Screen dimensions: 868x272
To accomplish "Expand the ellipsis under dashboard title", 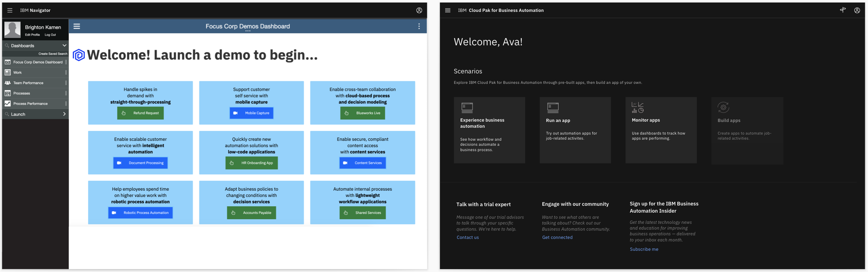I will (248, 31).
